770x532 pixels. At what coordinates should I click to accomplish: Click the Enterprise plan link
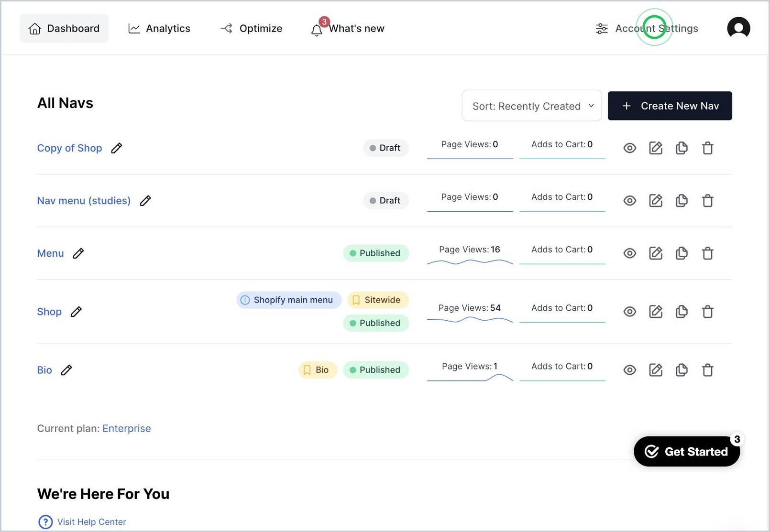[127, 428]
